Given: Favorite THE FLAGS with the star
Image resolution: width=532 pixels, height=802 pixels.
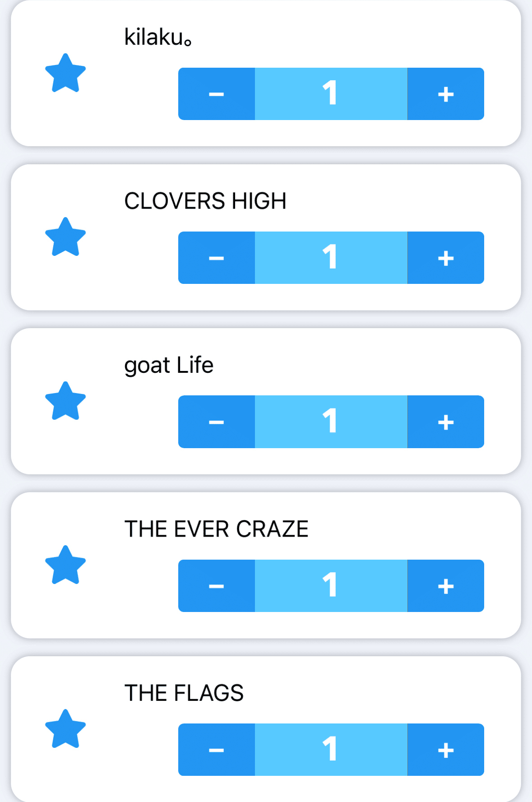Looking at the screenshot, I should [x=65, y=729].
